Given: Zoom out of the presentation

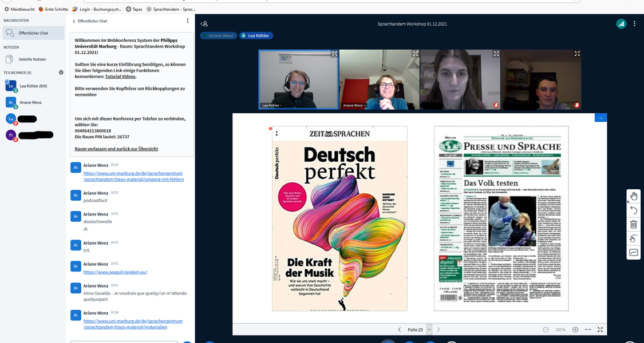Looking at the screenshot, I should tap(546, 329).
